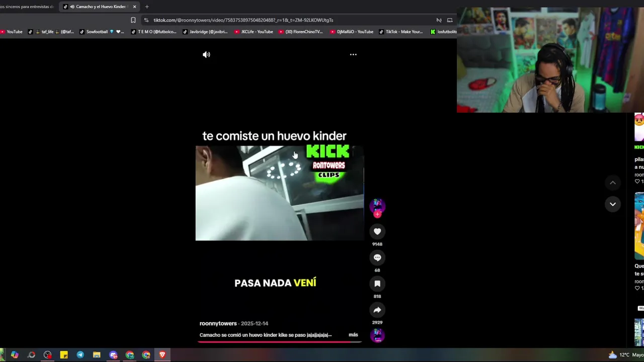Switch to the 'sinceros para entrevistas' tab

(28, 7)
